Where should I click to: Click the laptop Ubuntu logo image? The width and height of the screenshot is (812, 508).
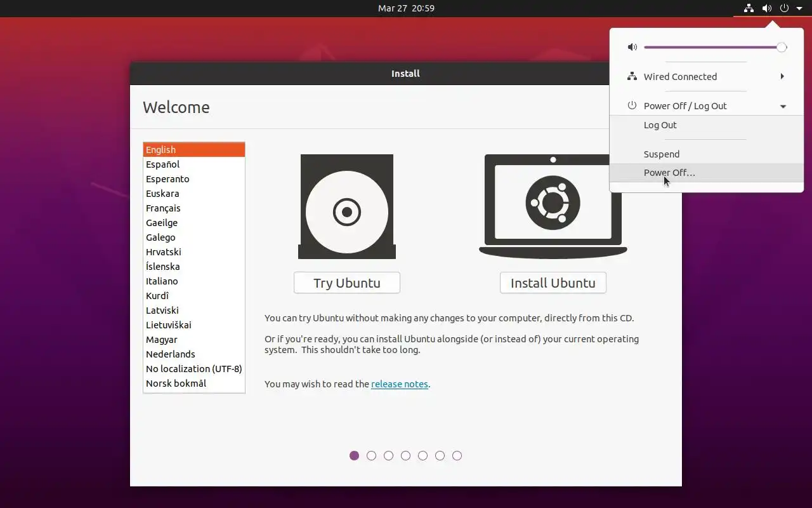(553, 206)
